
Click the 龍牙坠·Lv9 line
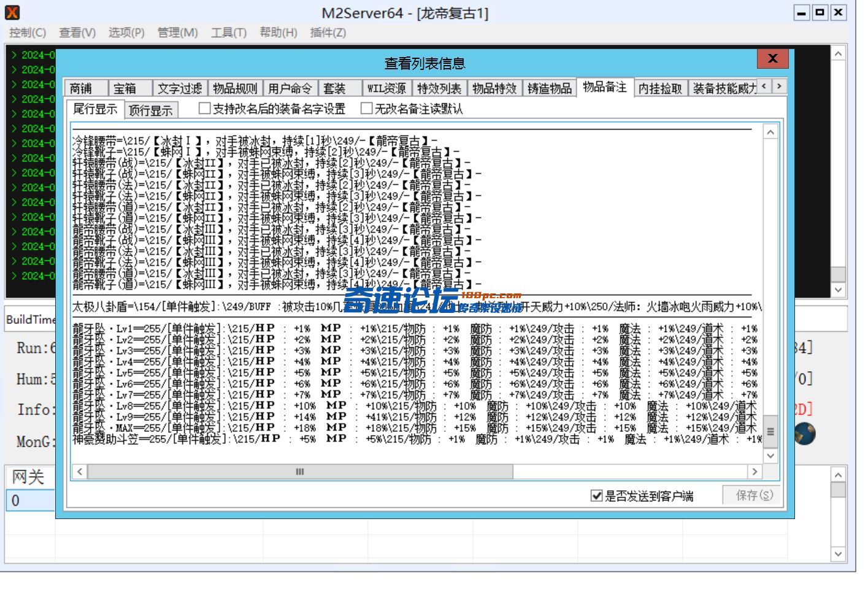coord(415,417)
